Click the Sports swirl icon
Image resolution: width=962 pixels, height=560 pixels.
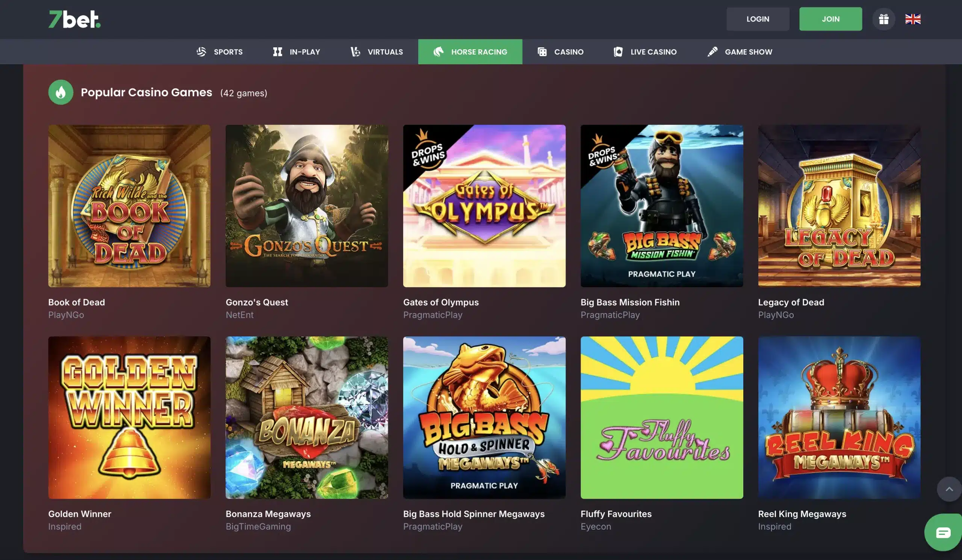tap(201, 51)
